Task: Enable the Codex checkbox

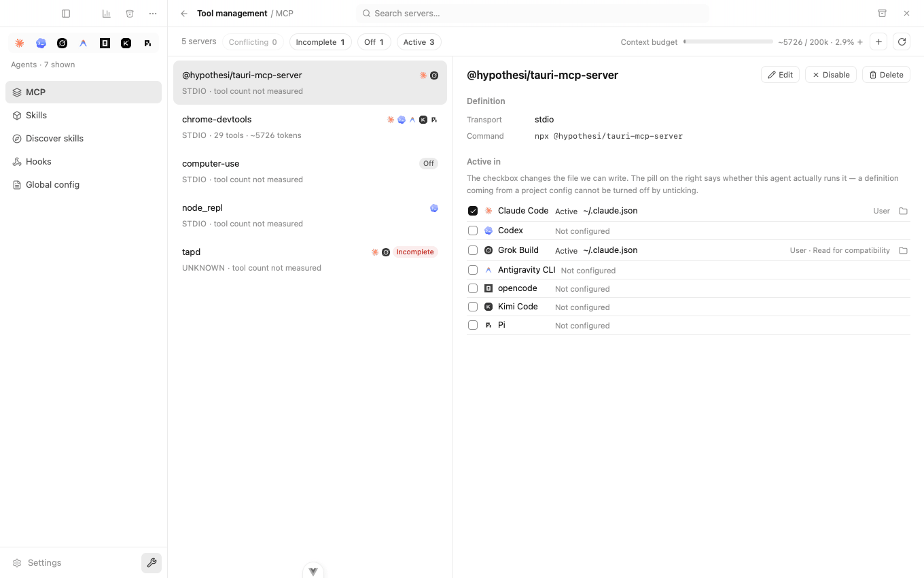Action: coord(473,231)
